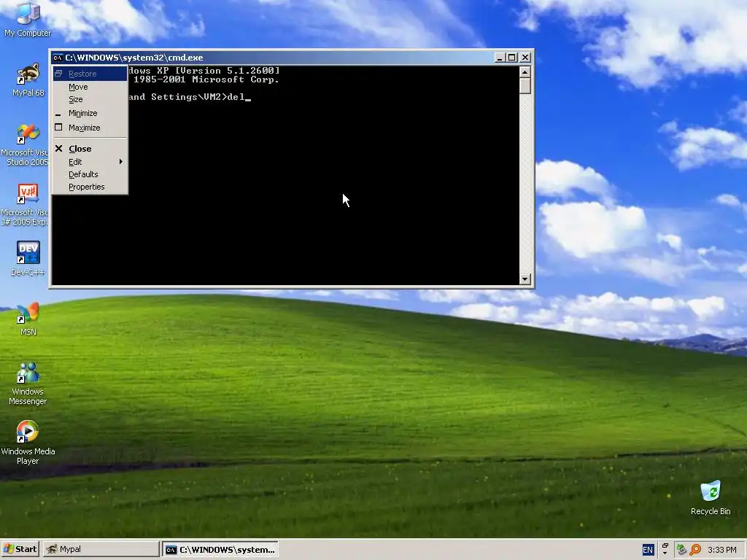Select the Microsoft Visual J# 2005 Express icon
This screenshot has height=560, width=747.
[x=27, y=204]
